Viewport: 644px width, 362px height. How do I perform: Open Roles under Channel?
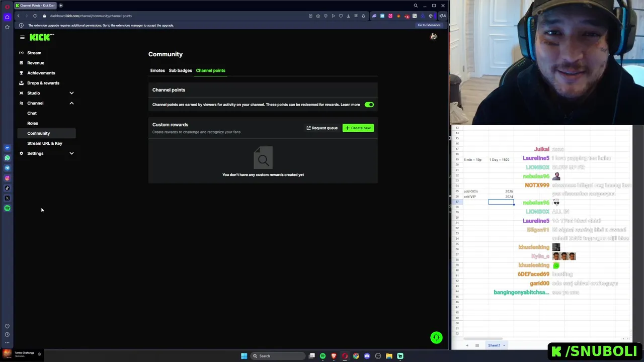[x=33, y=123]
